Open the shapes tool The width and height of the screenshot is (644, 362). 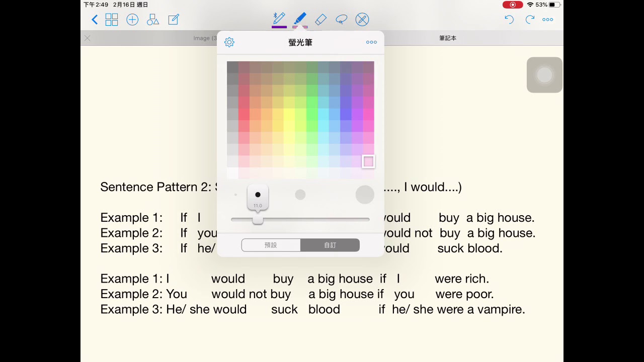click(x=153, y=20)
